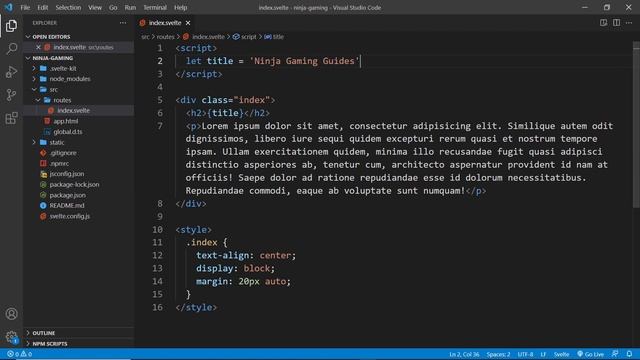This screenshot has width=640, height=360.
Task: Open the Explorer view in activity bar
Action: (11, 26)
